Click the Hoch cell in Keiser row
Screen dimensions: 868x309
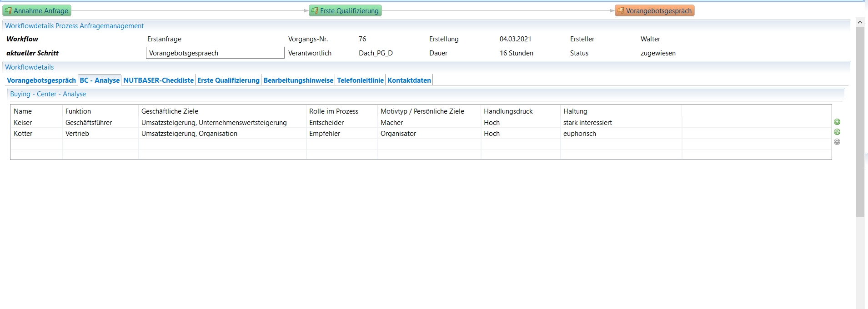521,123
